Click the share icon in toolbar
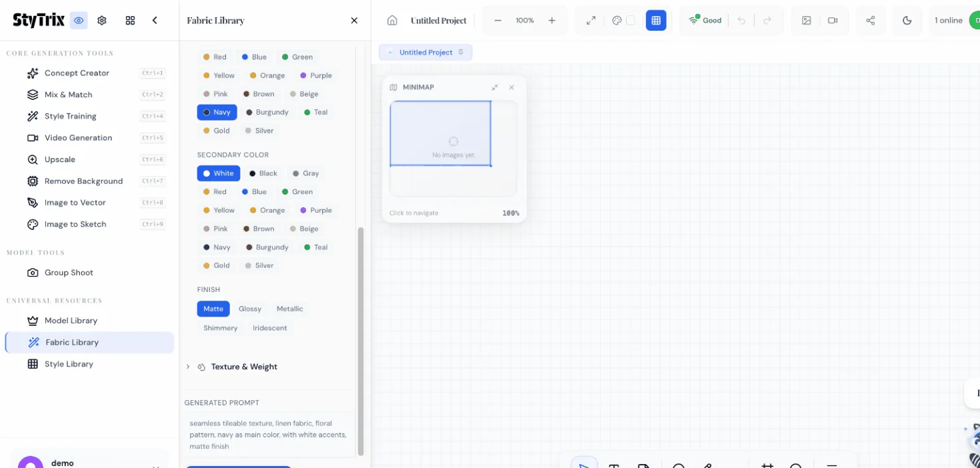The width and height of the screenshot is (980, 468). pyautogui.click(x=870, y=21)
